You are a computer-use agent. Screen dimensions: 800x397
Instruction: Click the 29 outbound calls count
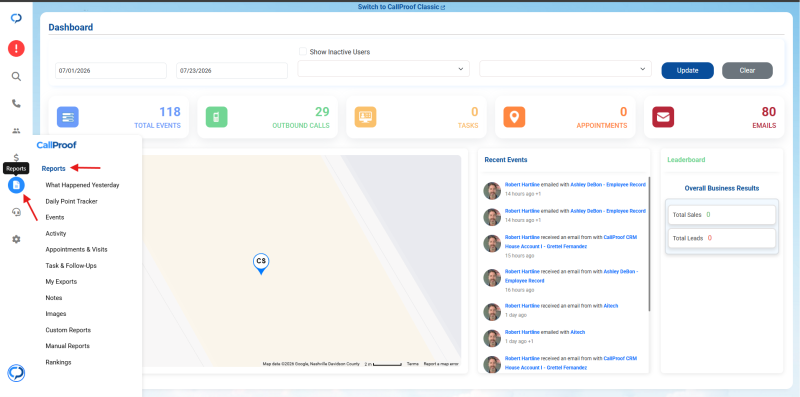point(322,112)
